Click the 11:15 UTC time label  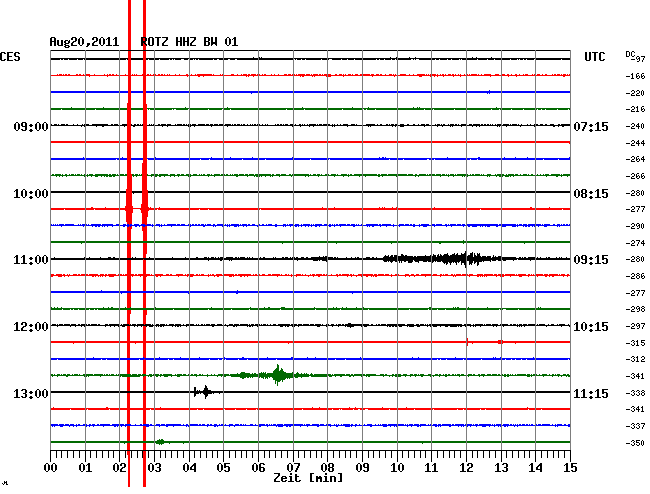(591, 393)
